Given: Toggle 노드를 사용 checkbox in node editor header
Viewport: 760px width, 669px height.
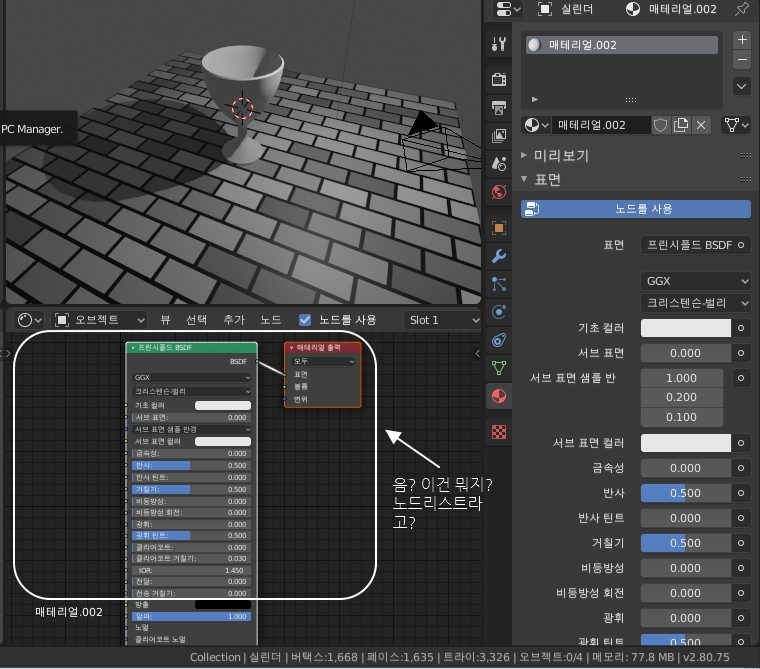Looking at the screenshot, I should (x=304, y=320).
